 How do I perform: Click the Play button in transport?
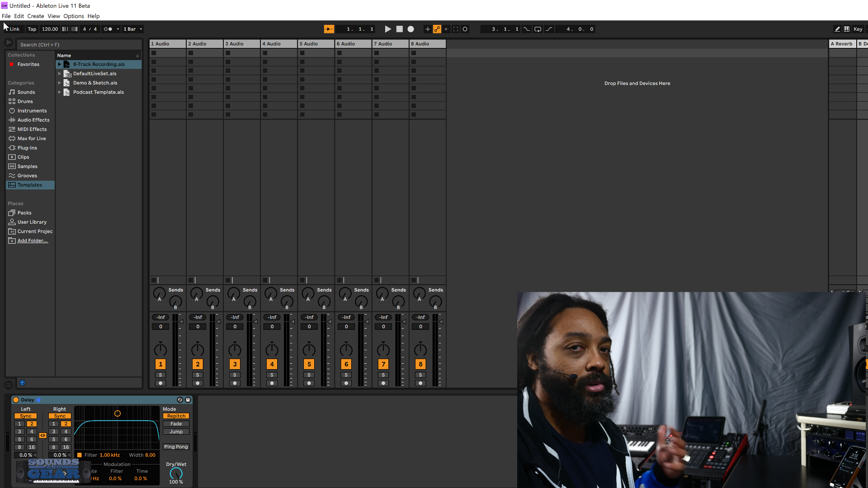[387, 29]
